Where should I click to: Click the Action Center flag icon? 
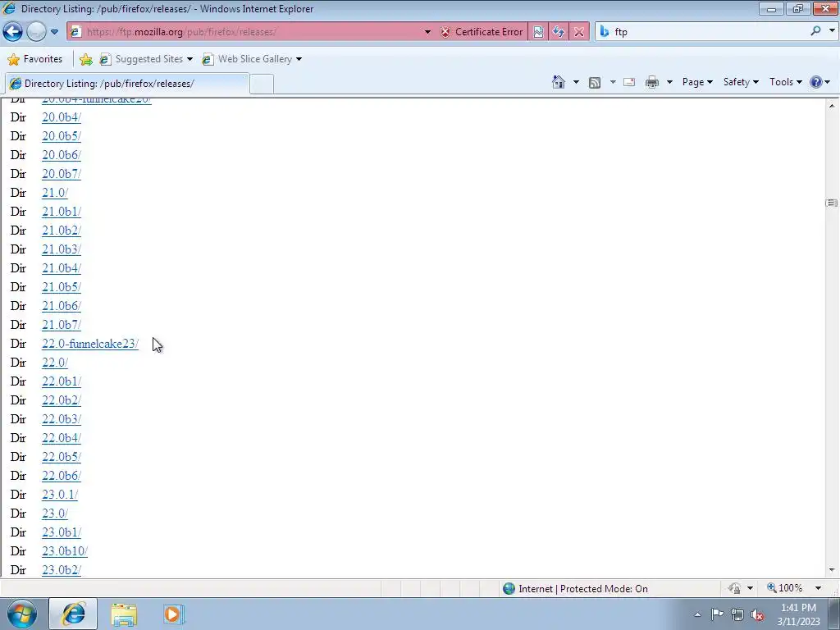click(717, 614)
